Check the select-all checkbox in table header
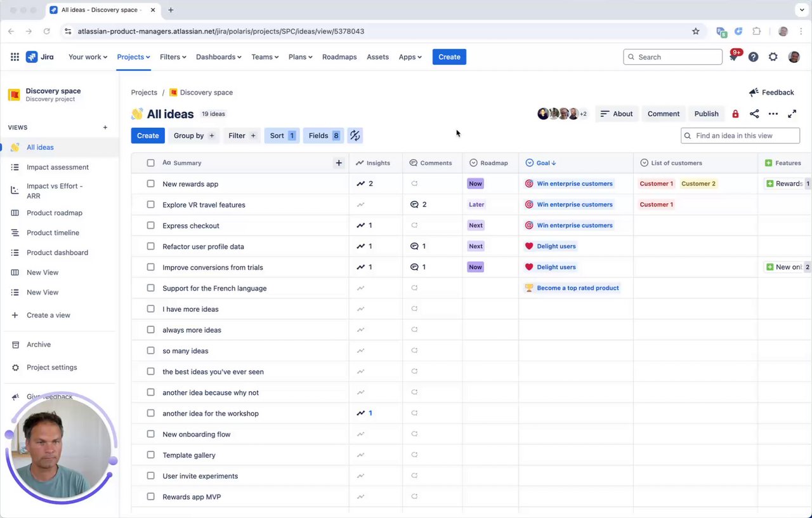Image resolution: width=812 pixels, height=518 pixels. coord(150,163)
